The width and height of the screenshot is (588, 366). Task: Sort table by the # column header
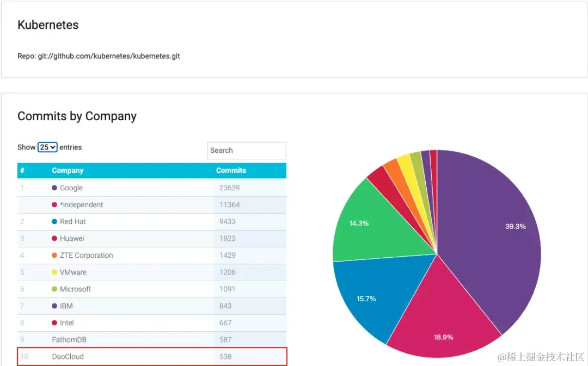[x=22, y=170]
